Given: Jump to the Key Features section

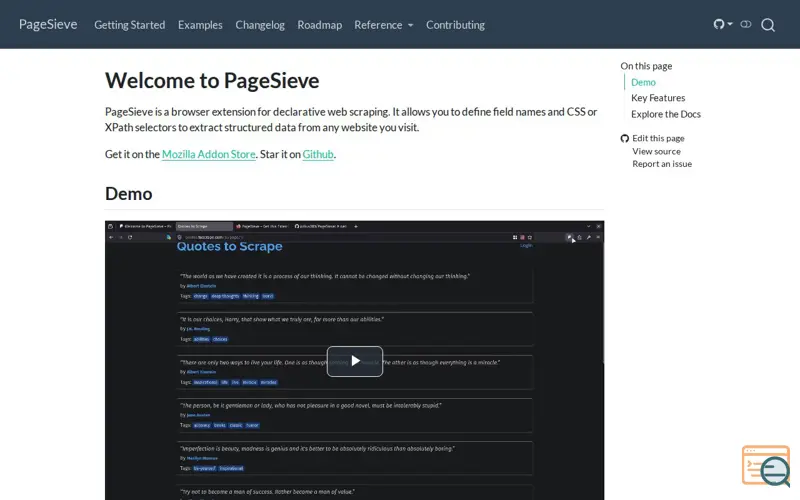Looking at the screenshot, I should tap(658, 98).
